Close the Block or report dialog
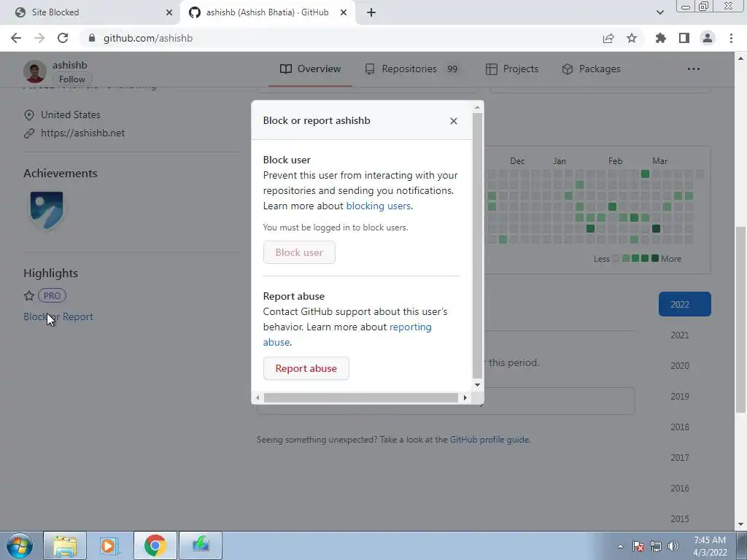The image size is (747, 560). pyautogui.click(x=454, y=121)
